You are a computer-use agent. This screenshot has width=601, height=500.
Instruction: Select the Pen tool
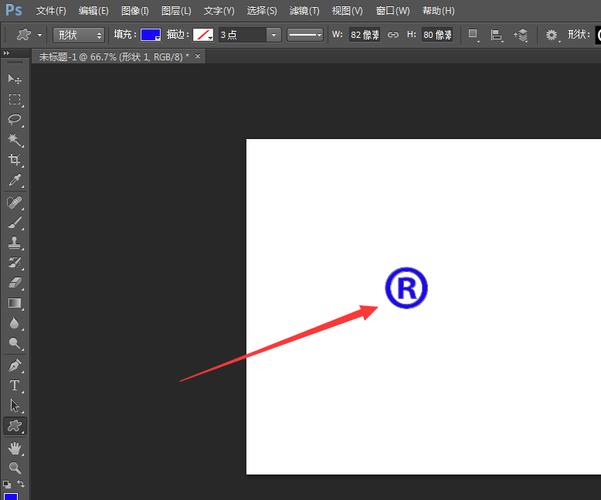pos(15,365)
